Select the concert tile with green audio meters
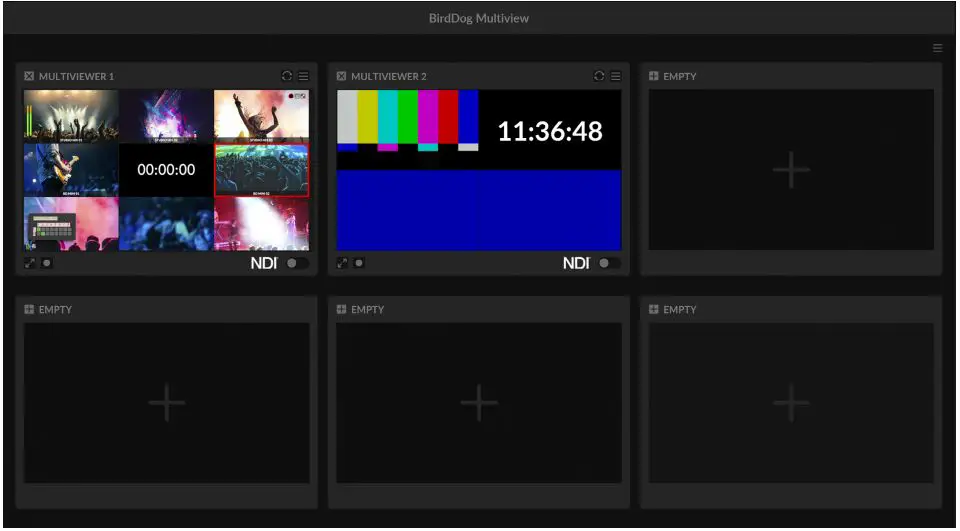This screenshot has height=531, width=960. coord(72,116)
